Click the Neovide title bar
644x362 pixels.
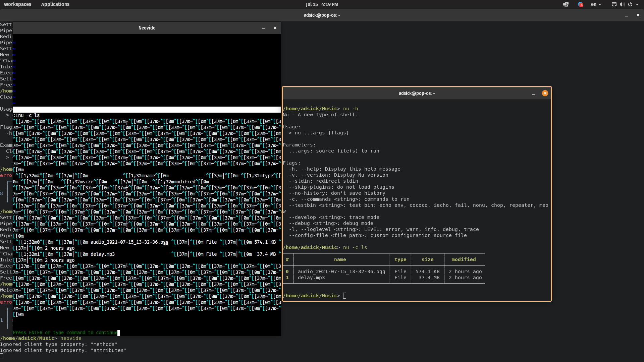click(147, 28)
